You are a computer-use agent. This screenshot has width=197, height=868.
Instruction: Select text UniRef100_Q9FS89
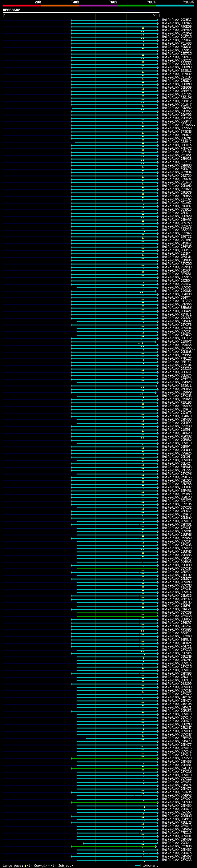pyautogui.click(x=177, y=803)
